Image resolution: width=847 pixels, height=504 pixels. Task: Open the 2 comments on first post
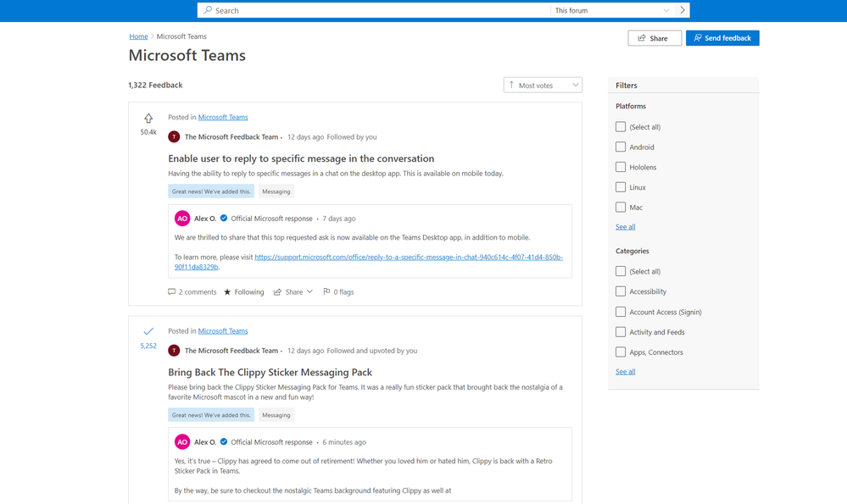tap(192, 292)
